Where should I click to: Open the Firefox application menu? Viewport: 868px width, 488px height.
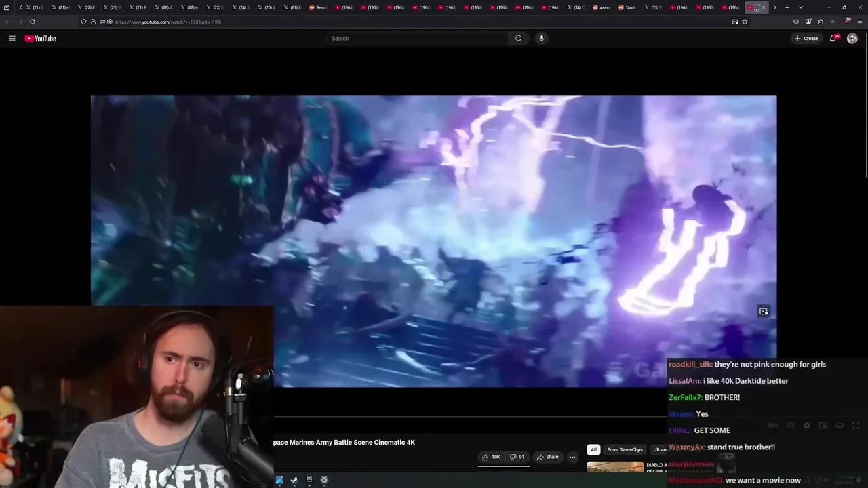coord(860,22)
